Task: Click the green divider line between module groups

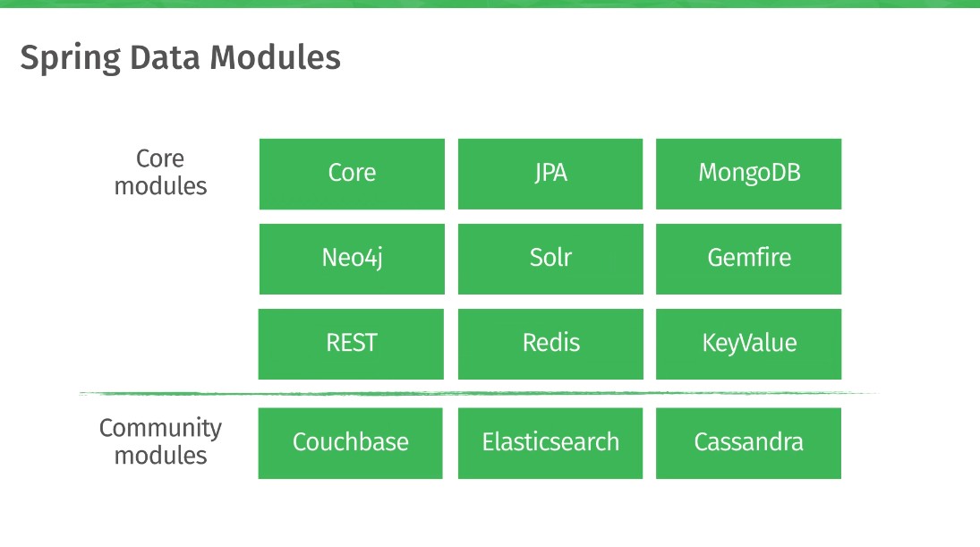Action: click(x=479, y=393)
